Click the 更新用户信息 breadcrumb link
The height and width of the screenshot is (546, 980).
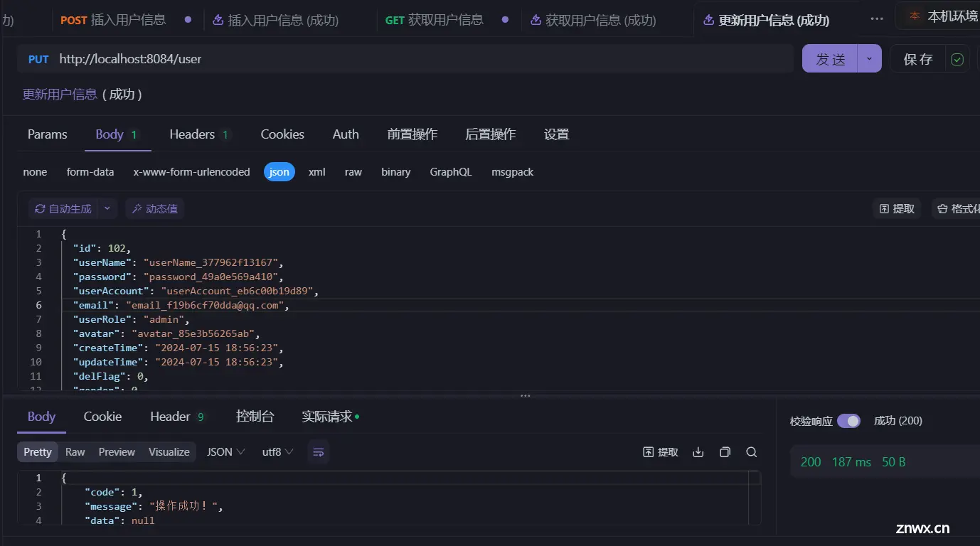pos(60,94)
